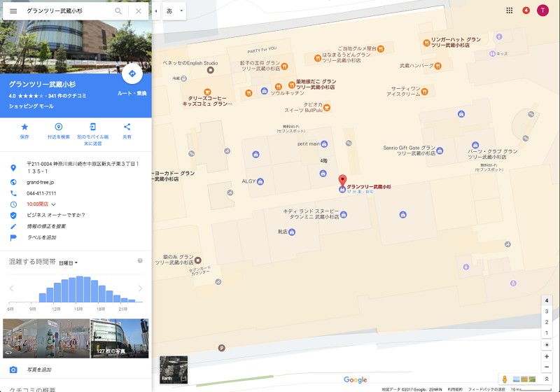Screen dimensions: 560x392
Task: Open the hamburger menu in search box
Action: click(x=13, y=11)
